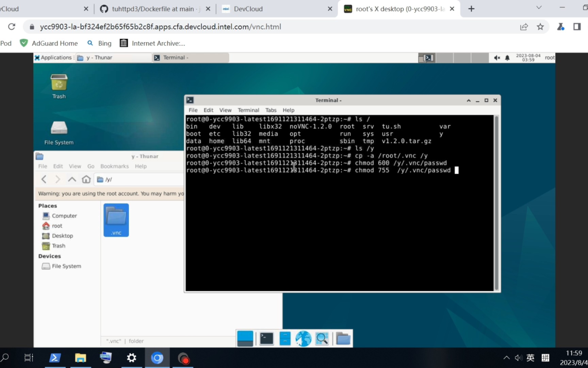This screenshot has width=588, height=368.
Task: Open Windows taskbar search
Action: click(x=5, y=358)
